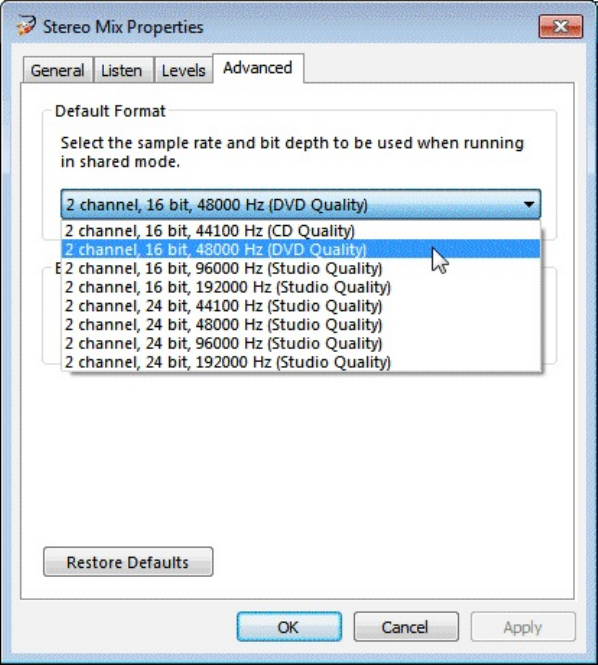Click the Apply button

[523, 627]
